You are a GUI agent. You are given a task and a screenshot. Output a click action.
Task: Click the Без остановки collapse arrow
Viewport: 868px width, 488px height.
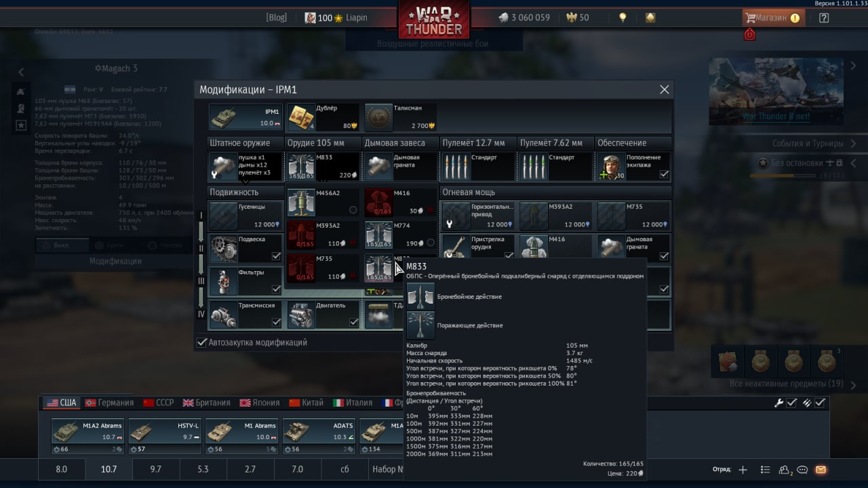(x=853, y=163)
